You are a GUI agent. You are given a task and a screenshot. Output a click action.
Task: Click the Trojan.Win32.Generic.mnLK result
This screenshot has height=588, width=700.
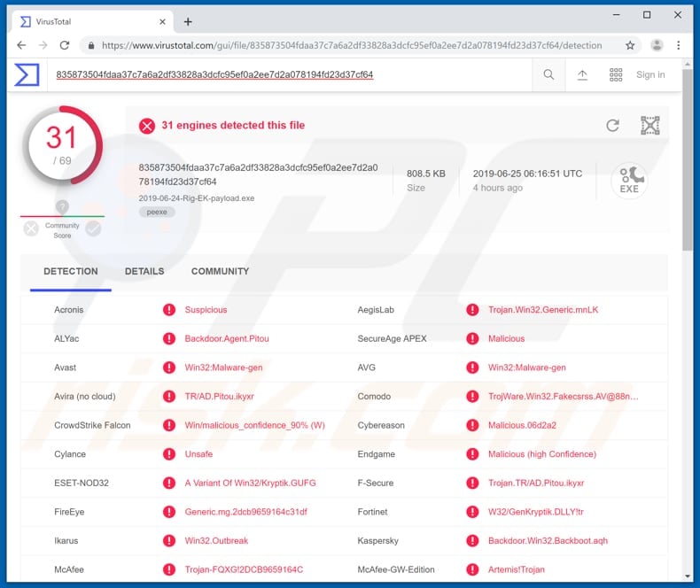[543, 310]
